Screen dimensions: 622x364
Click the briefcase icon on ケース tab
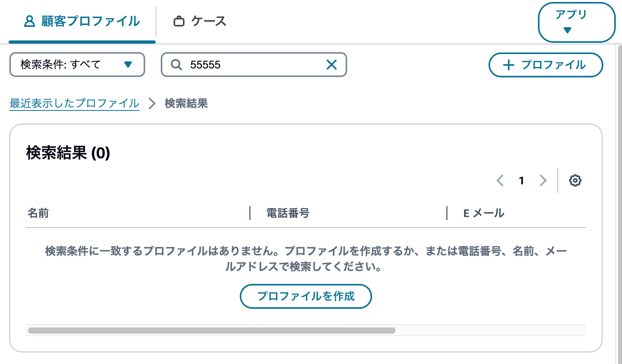coord(179,21)
